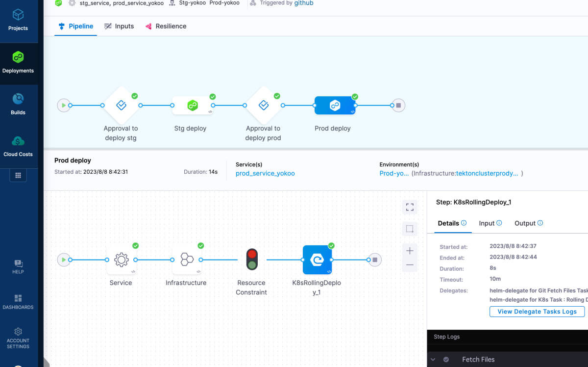Click the helm-delegate for Git Fetch Files text
This screenshot has width=588, height=367.
point(539,290)
